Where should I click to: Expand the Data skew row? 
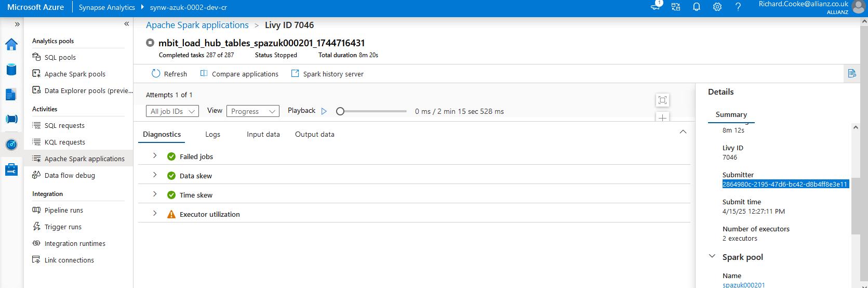tap(155, 175)
